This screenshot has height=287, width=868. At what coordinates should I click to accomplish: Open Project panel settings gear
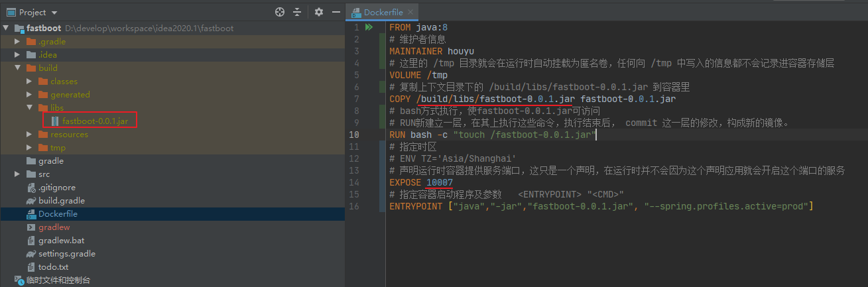319,12
